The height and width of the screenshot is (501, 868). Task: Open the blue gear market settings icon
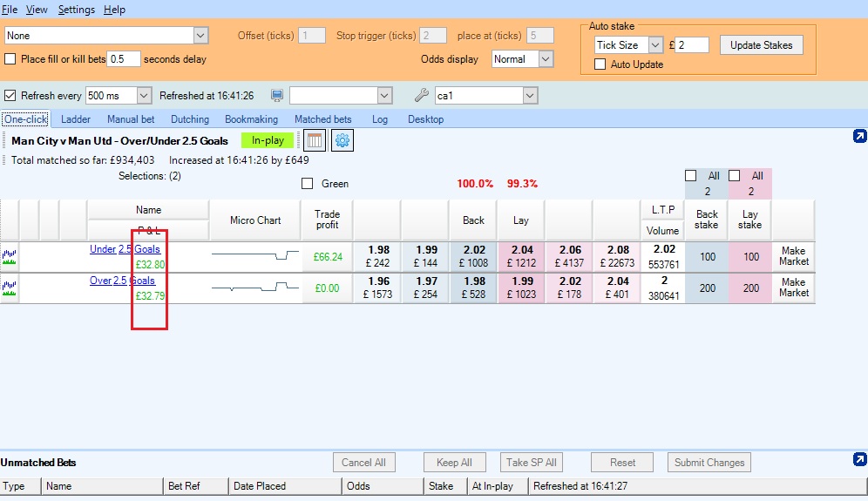point(342,140)
